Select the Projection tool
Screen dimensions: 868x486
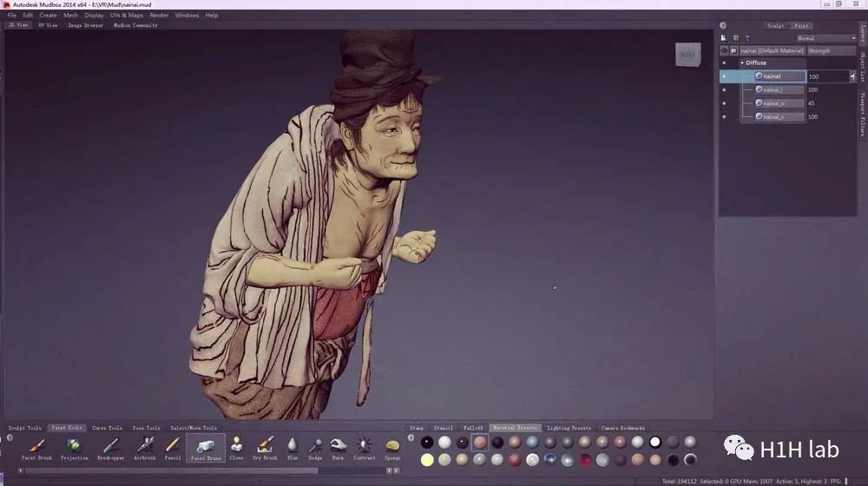pyautogui.click(x=75, y=446)
